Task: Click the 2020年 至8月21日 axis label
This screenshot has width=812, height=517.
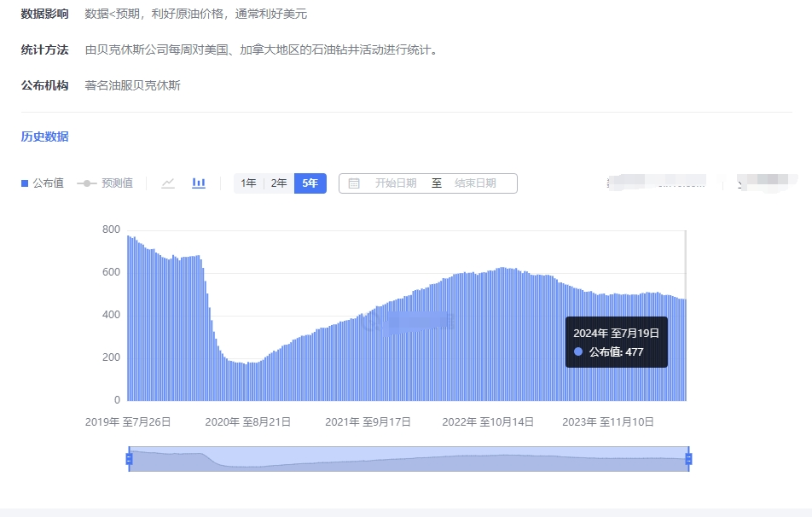Action: 248,421
